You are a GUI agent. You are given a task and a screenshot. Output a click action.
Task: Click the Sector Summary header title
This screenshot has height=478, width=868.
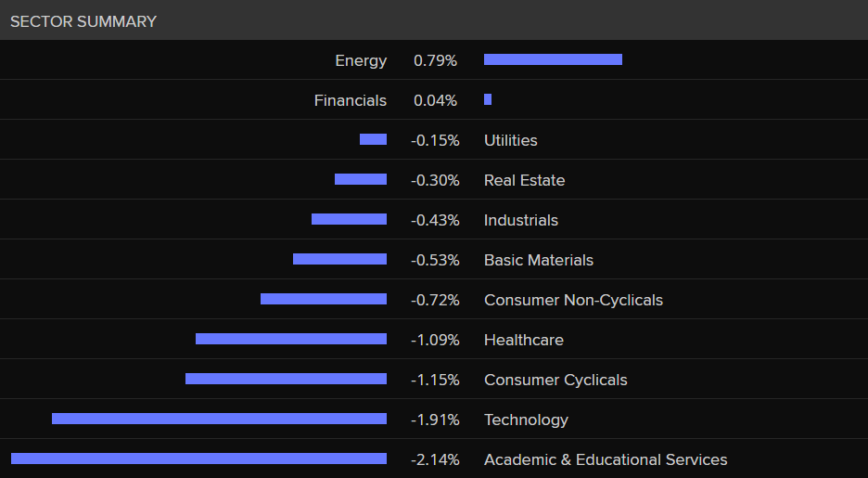point(83,21)
